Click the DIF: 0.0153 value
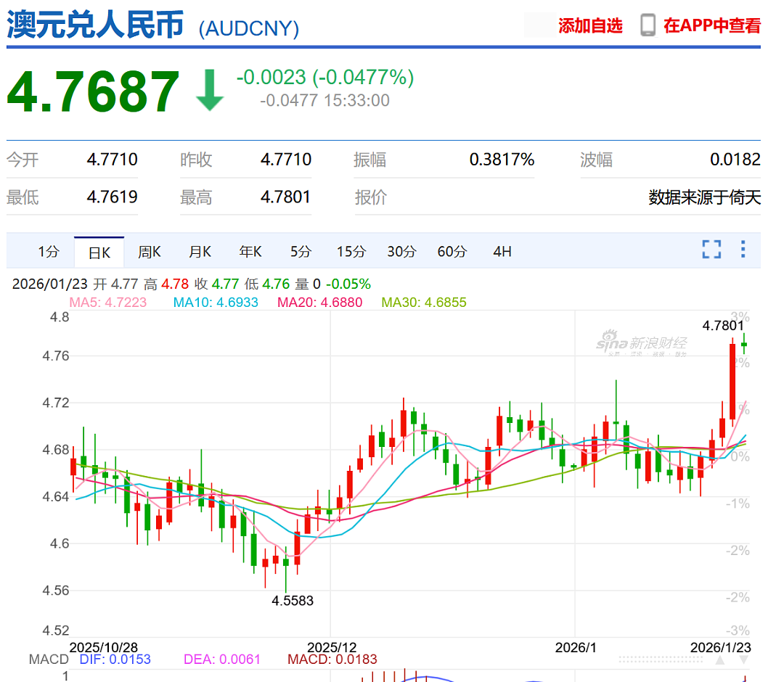The image size is (784, 682). point(115,660)
